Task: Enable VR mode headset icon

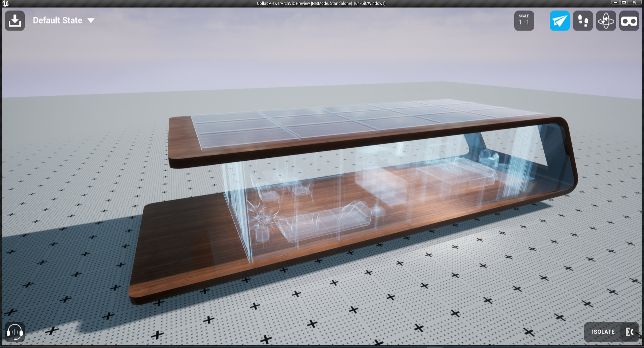Action: pos(629,20)
